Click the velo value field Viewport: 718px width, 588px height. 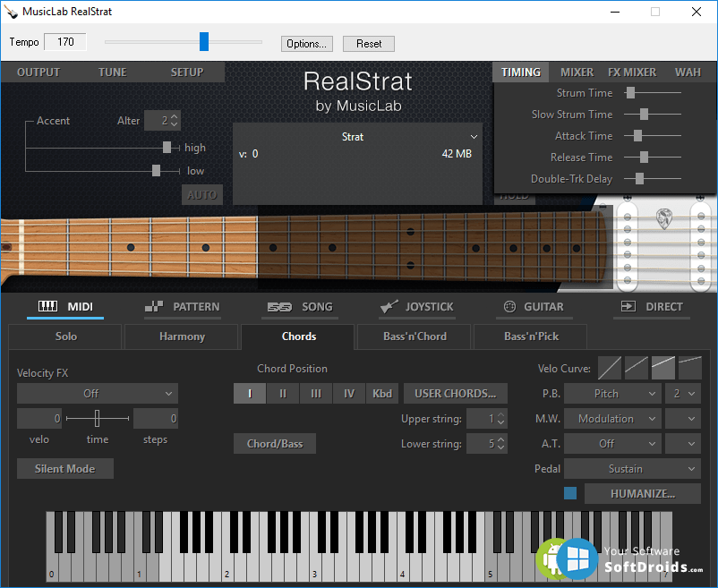point(39,419)
